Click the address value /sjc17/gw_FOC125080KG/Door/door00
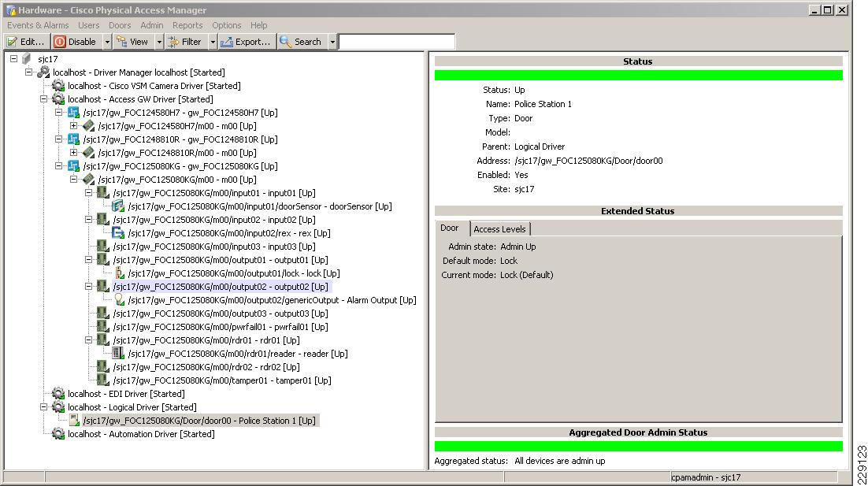Screen dimensions: 868x486 click(x=588, y=161)
